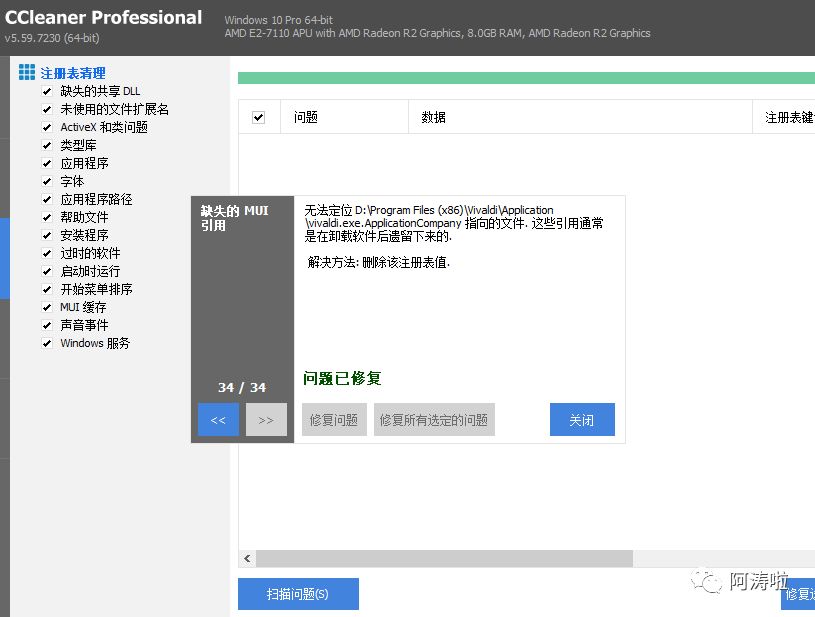Toggle ActiveX 和类问题 checkbox

pos(47,127)
